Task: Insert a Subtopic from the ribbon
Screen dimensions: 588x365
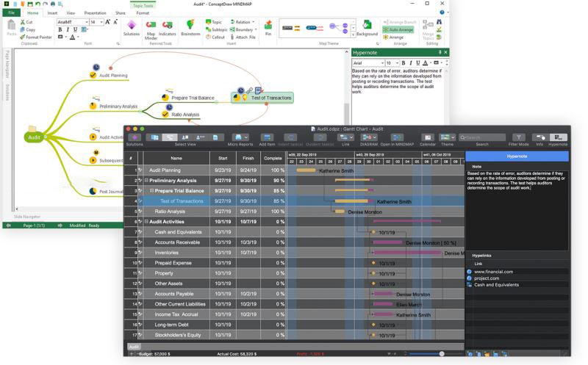Action: point(216,29)
